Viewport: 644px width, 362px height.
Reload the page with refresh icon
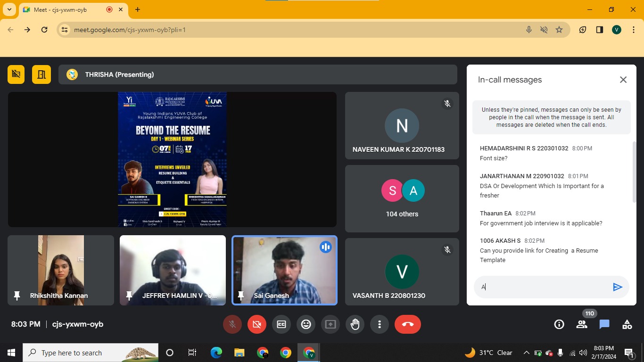44,30
